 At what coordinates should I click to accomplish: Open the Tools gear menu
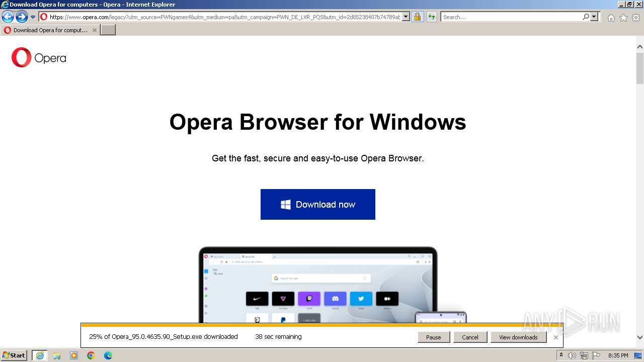point(636,18)
